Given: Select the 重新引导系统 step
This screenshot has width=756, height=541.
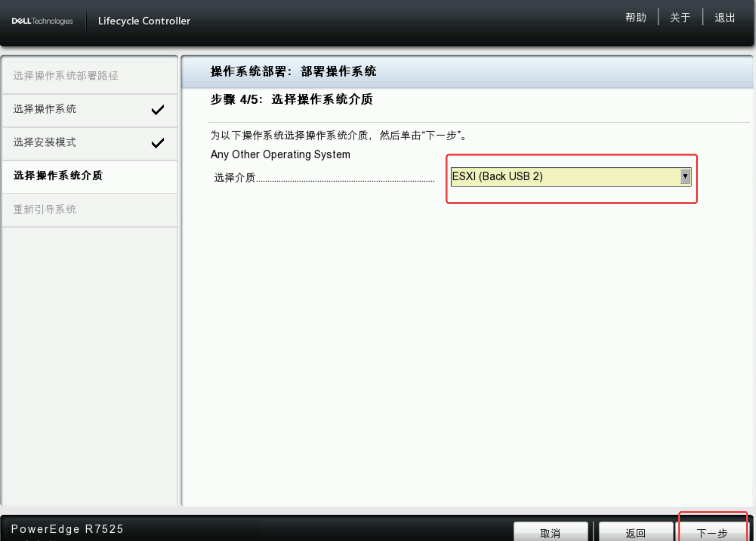Looking at the screenshot, I should [90, 210].
